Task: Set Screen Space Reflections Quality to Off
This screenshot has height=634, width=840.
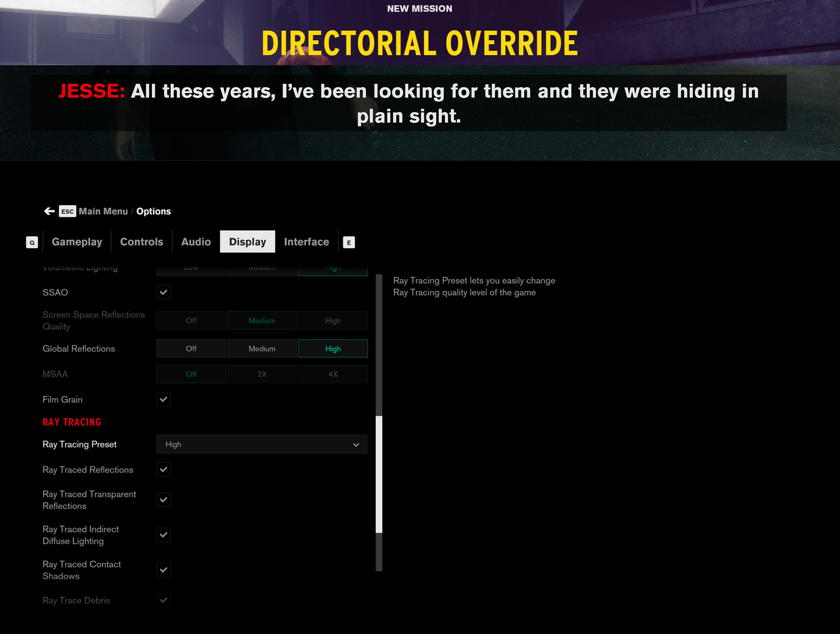Action: [191, 321]
